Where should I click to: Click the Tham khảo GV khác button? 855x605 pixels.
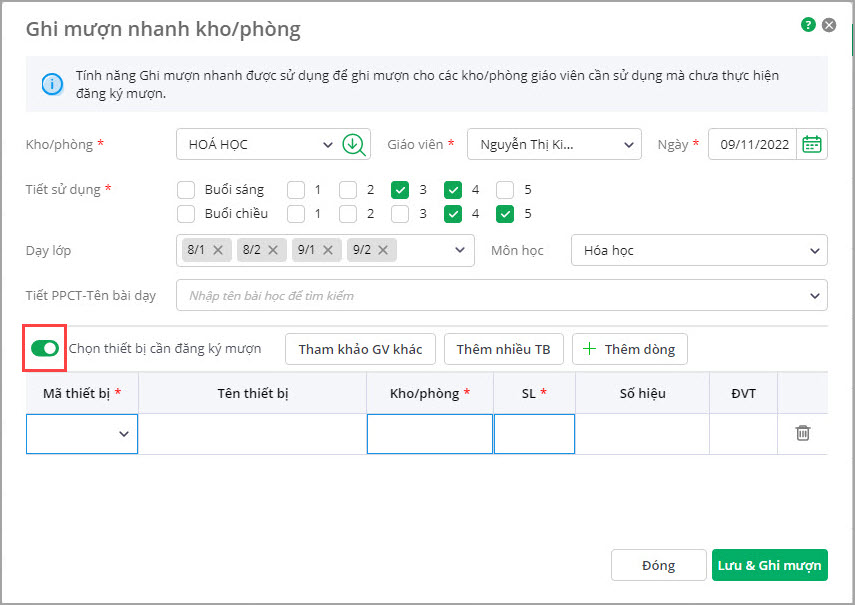click(x=360, y=349)
